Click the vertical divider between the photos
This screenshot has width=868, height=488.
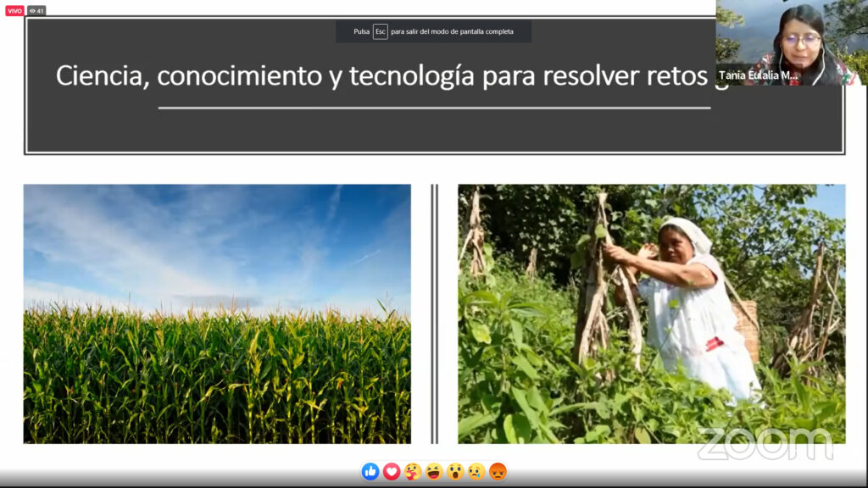pos(435,313)
